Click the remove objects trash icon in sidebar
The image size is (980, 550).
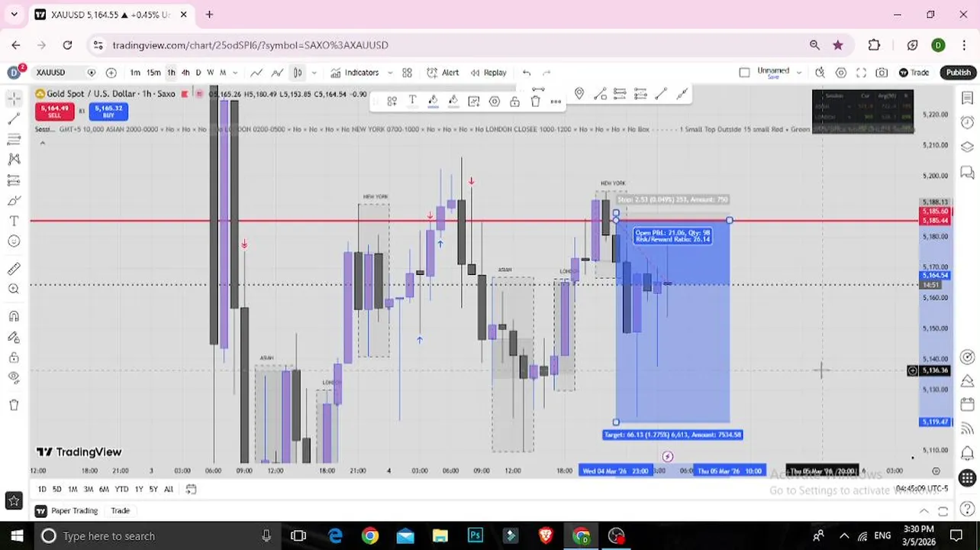14,405
